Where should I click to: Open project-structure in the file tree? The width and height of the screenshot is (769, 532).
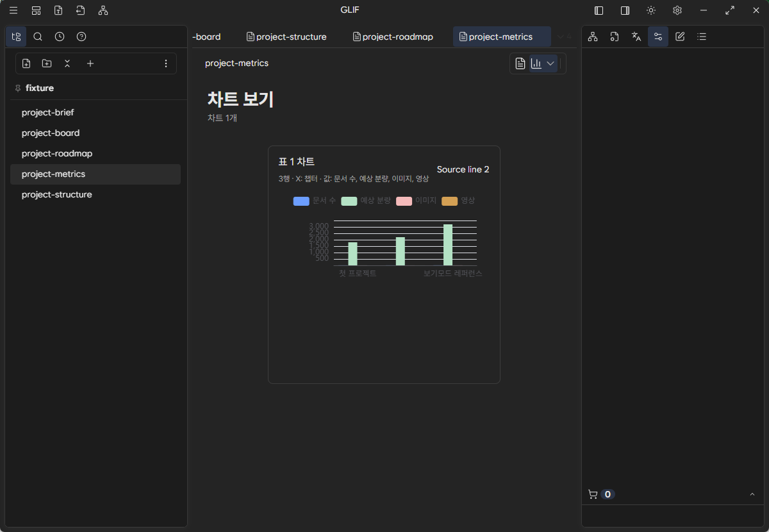(x=95, y=194)
